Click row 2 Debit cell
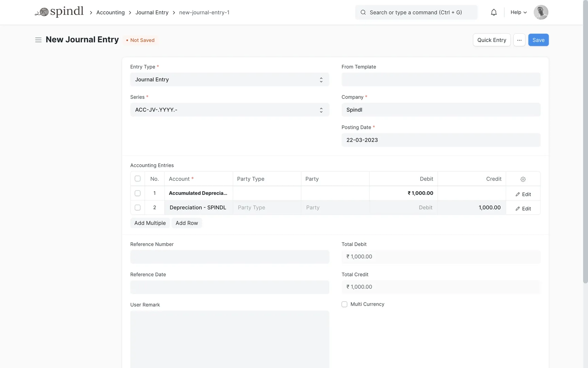Screen dimensions: 588x368 pos(404,208)
